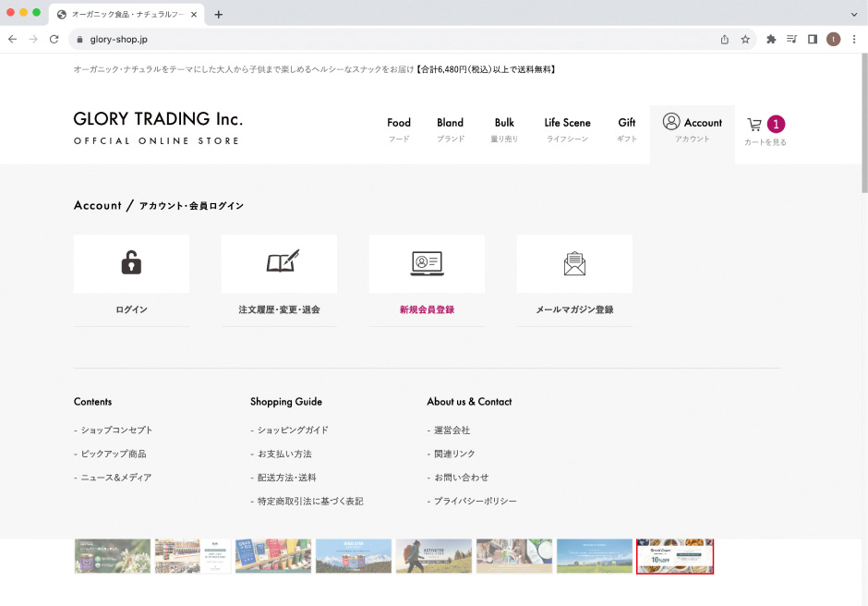Open the Food navigation menu
This screenshot has height=606, width=868.
399,128
